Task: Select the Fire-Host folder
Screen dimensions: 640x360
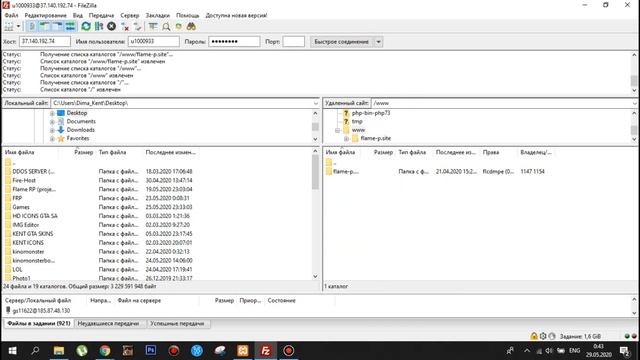Action: coord(24,180)
